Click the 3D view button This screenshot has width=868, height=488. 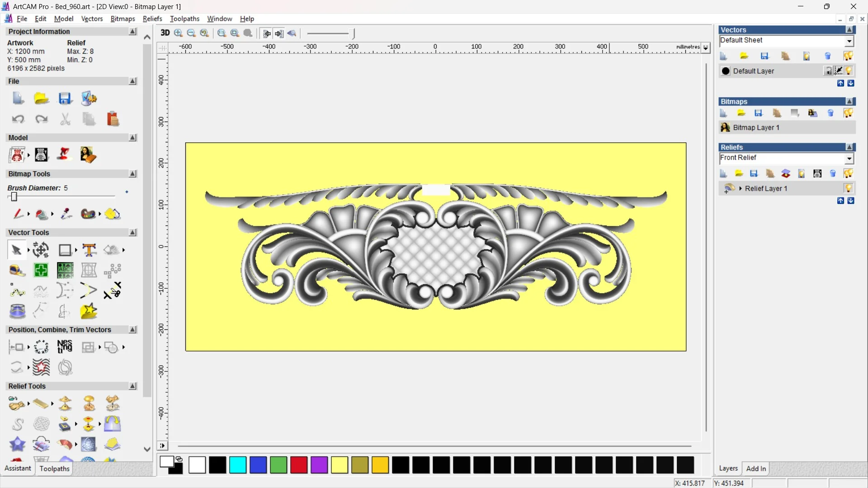click(x=165, y=33)
